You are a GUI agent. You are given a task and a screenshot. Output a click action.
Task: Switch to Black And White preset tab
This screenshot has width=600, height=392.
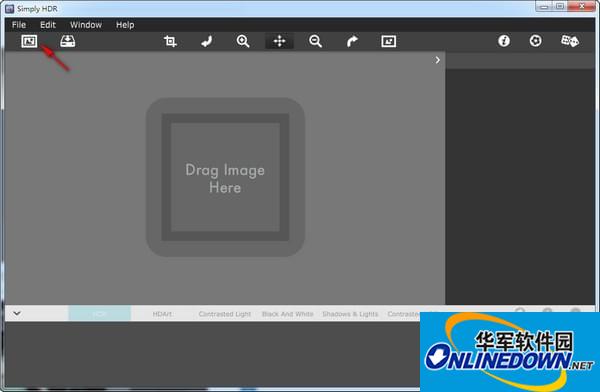287,314
